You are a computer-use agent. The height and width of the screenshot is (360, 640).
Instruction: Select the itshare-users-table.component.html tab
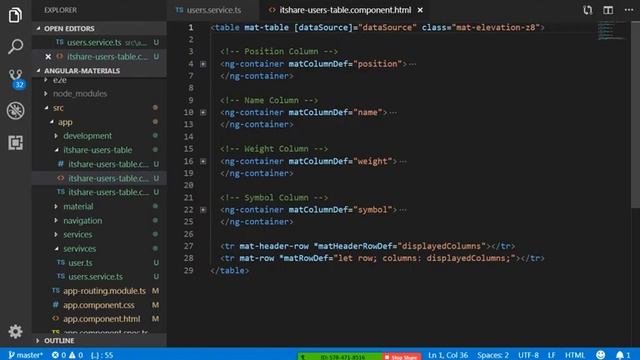pos(345,10)
